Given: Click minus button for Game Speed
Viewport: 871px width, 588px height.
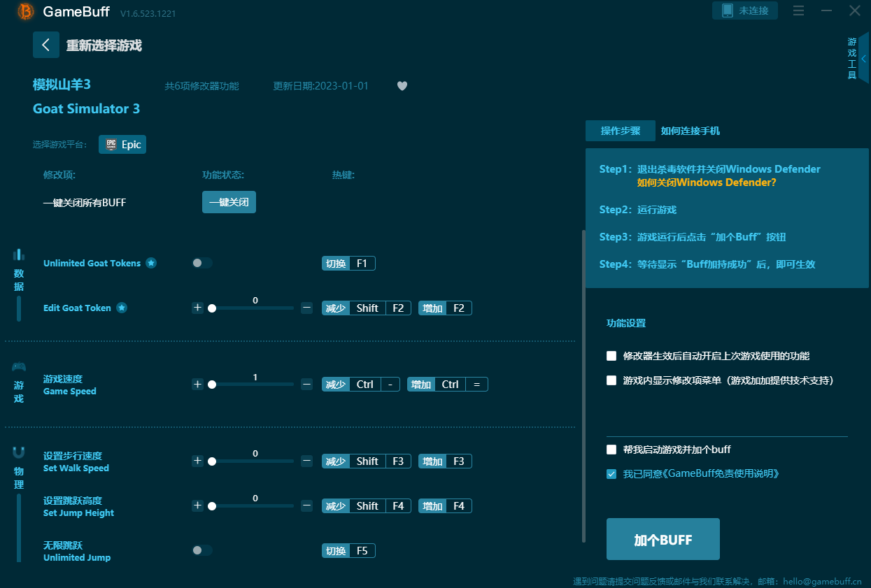Looking at the screenshot, I should 306,384.
